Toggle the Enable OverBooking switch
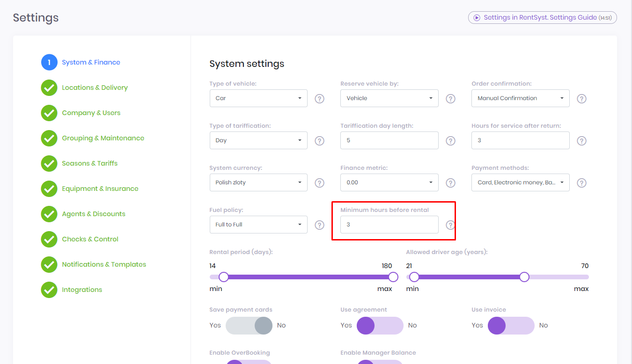 tap(249, 362)
